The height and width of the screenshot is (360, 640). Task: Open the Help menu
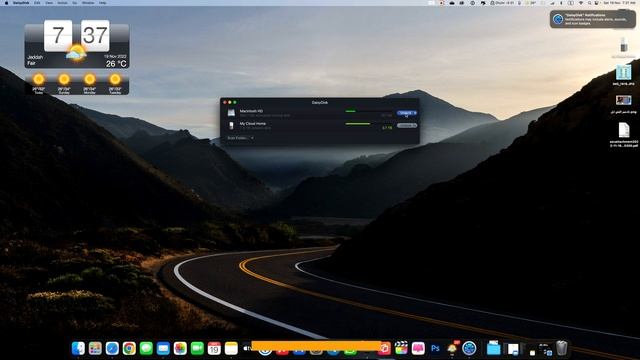tap(102, 3)
